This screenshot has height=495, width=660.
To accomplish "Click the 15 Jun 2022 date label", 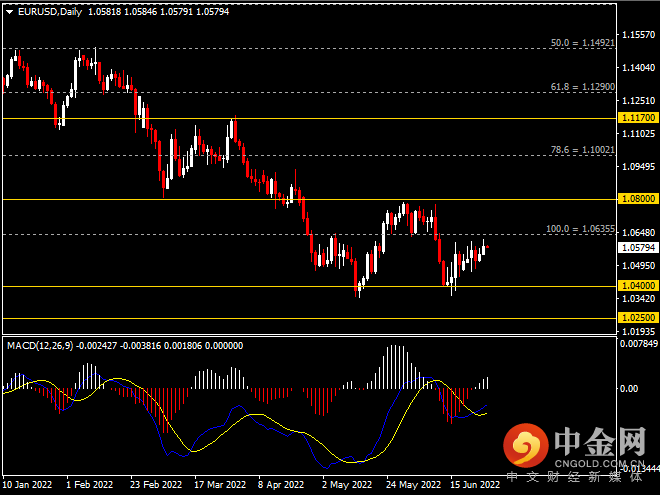I will click(x=475, y=484).
